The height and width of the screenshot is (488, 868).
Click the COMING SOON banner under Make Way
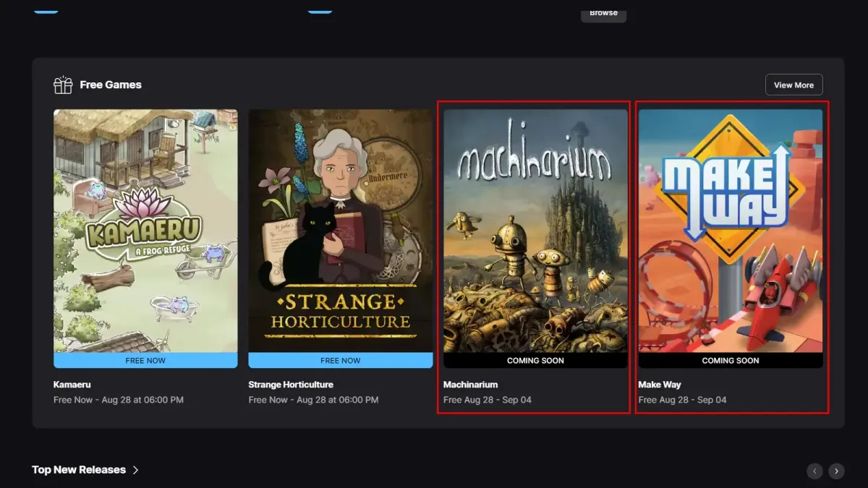point(731,361)
